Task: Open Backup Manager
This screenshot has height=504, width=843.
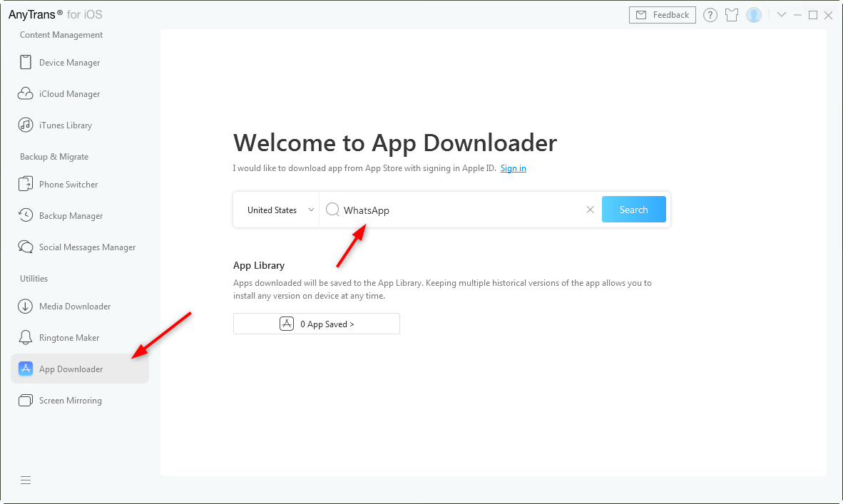Action: 80,215
